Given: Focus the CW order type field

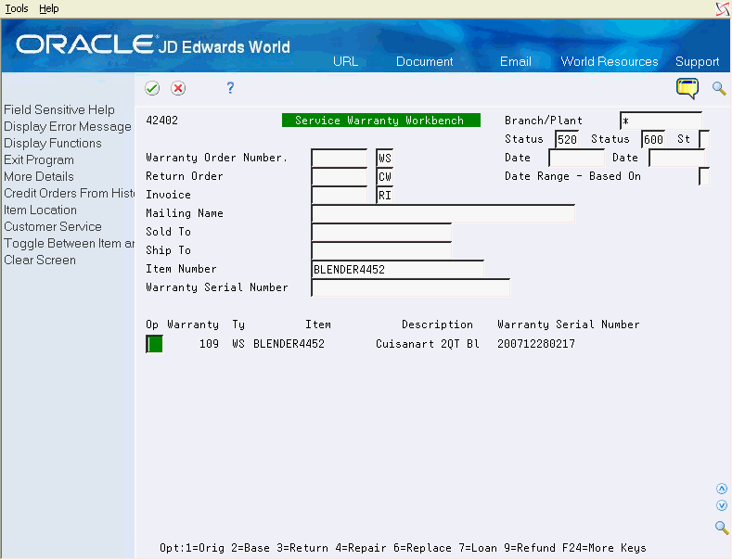Looking at the screenshot, I should [x=385, y=176].
